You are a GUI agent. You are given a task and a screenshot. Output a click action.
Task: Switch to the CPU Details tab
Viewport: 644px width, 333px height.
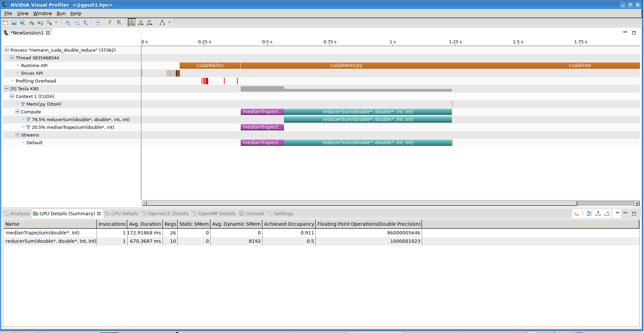121,214
